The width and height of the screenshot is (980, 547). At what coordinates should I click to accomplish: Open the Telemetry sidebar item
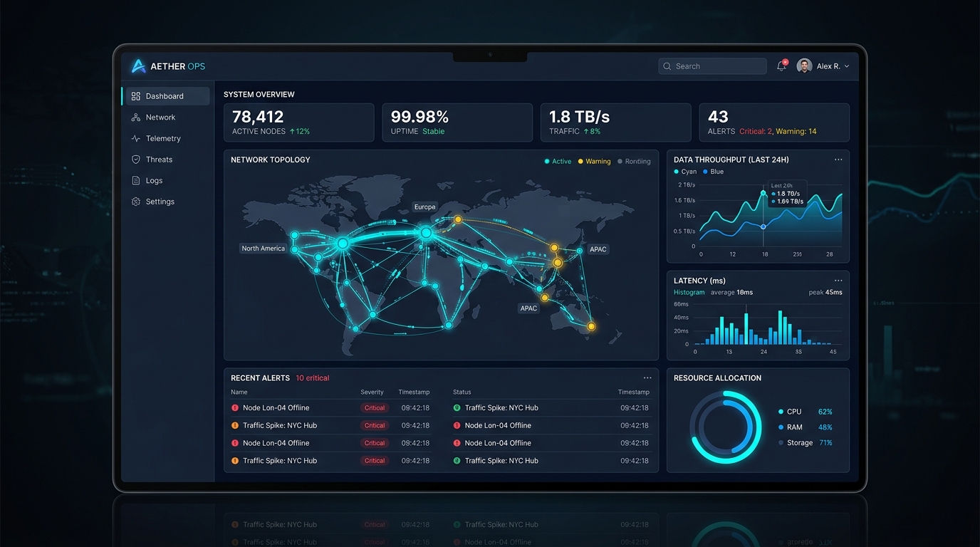(166, 138)
